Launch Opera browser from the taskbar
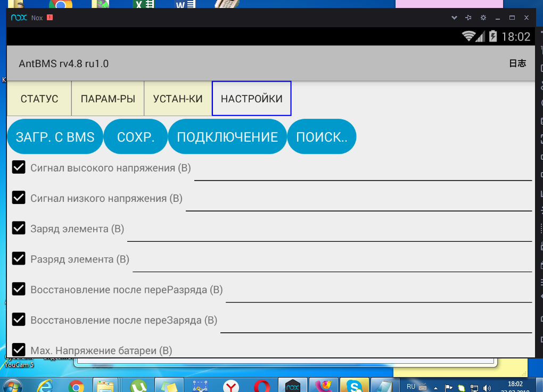This screenshot has width=543, height=392. [x=261, y=386]
